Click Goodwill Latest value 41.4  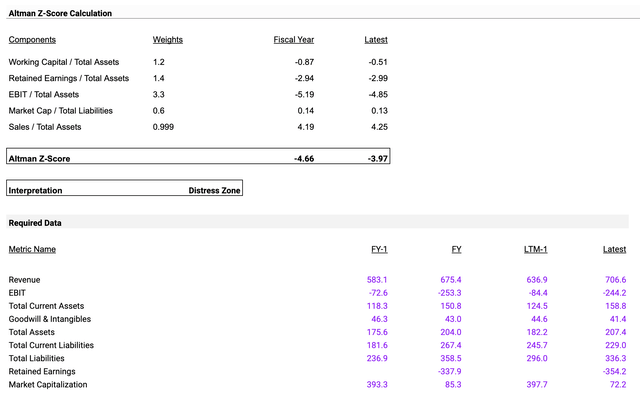coord(618,319)
